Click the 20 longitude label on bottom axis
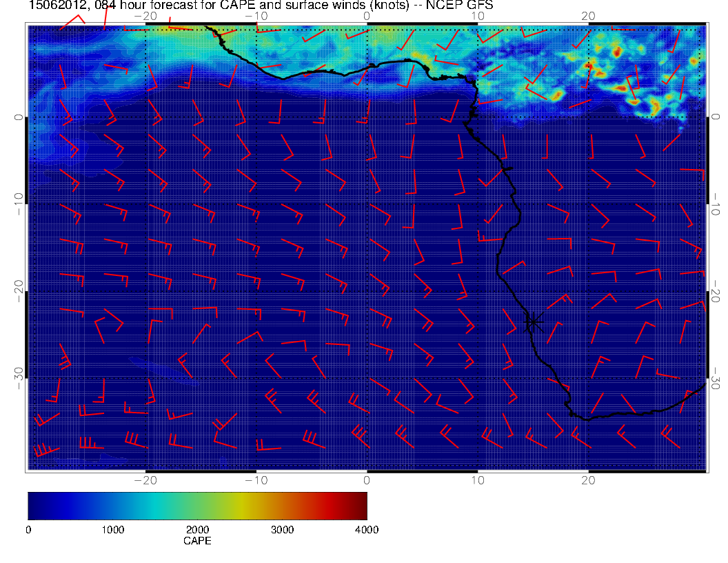728x563 pixels. 588,480
